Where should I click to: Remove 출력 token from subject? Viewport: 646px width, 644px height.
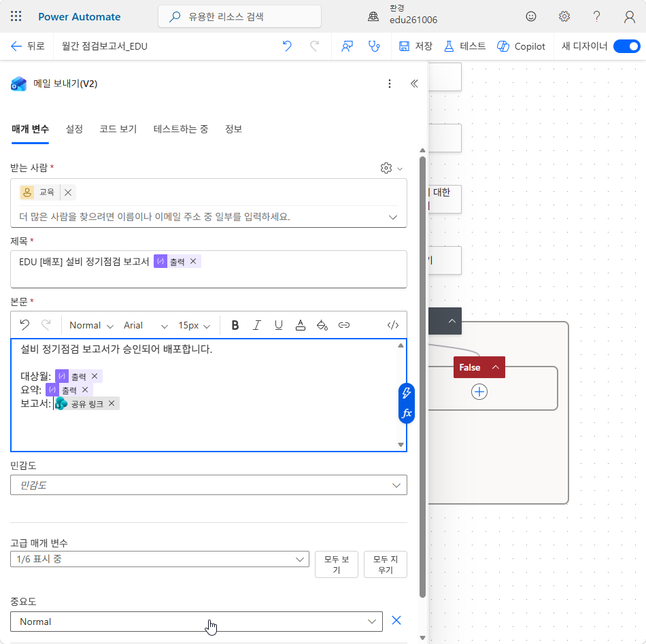[193, 261]
